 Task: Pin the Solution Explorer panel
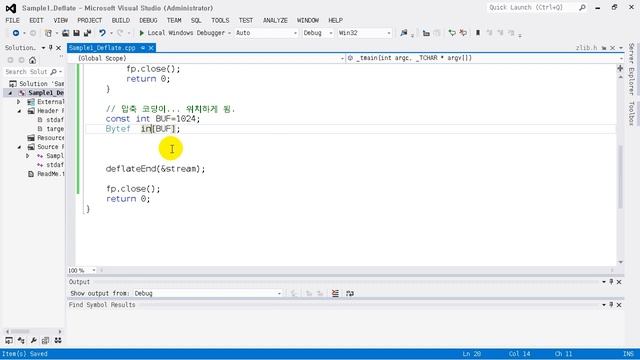[x=51, y=48]
